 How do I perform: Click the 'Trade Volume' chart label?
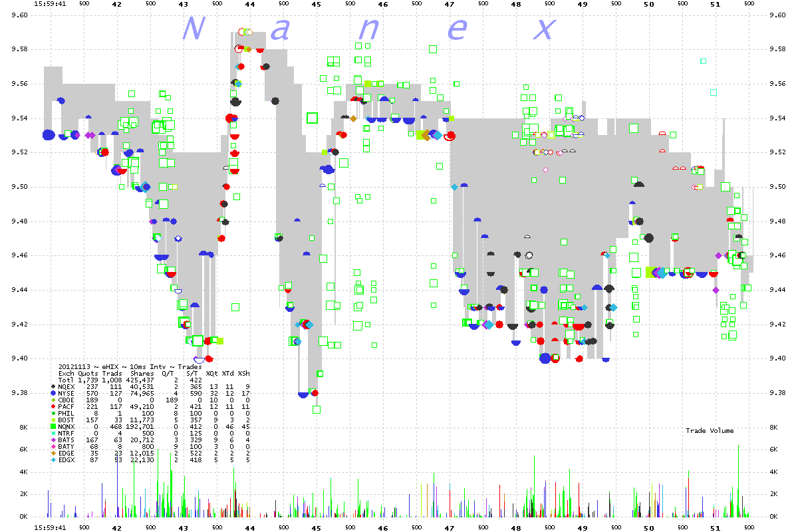click(x=710, y=431)
